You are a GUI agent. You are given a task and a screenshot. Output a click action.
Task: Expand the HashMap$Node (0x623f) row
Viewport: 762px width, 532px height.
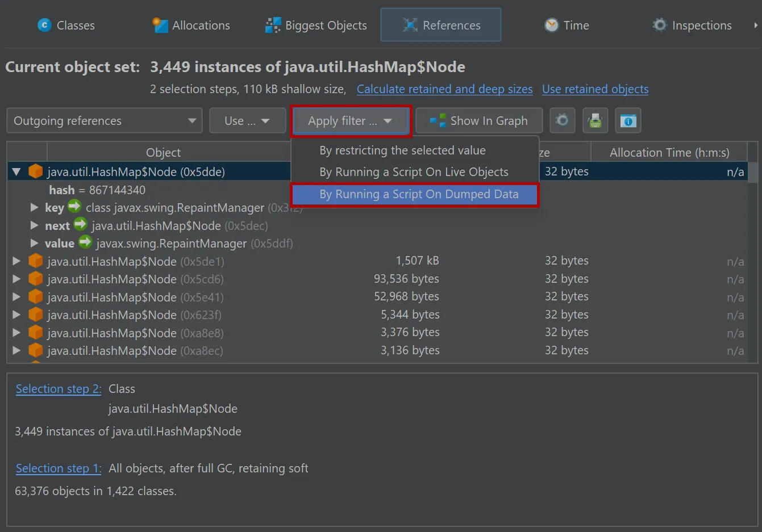coord(16,315)
